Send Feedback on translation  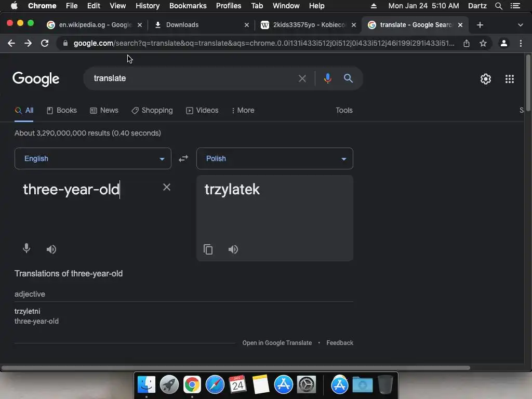click(x=340, y=343)
